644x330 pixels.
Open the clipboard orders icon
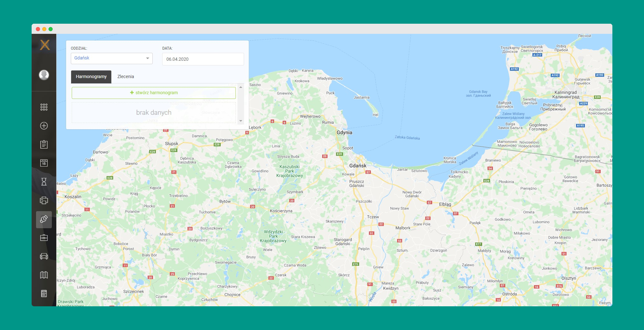[44, 144]
